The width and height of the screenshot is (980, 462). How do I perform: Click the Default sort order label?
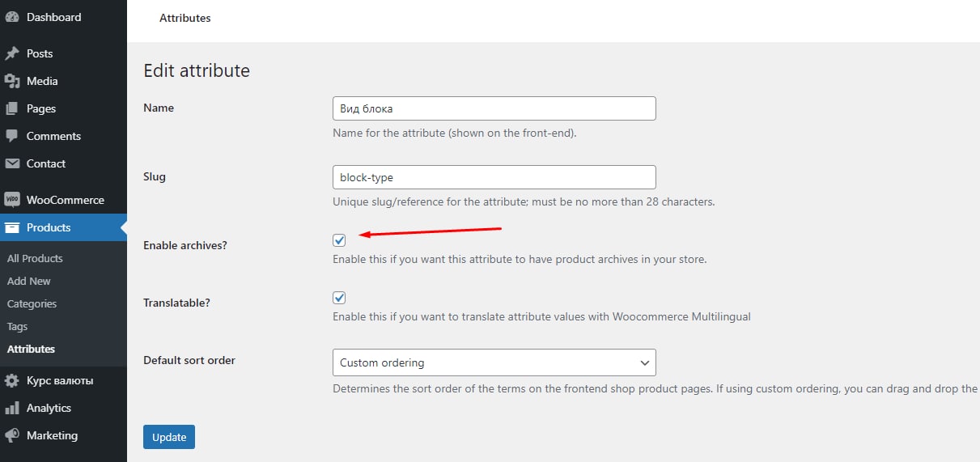tap(189, 360)
